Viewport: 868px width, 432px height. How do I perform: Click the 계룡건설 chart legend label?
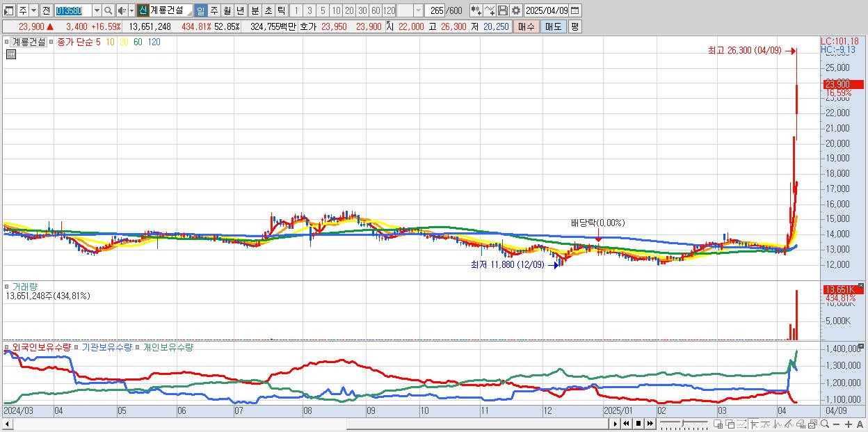tap(29, 42)
